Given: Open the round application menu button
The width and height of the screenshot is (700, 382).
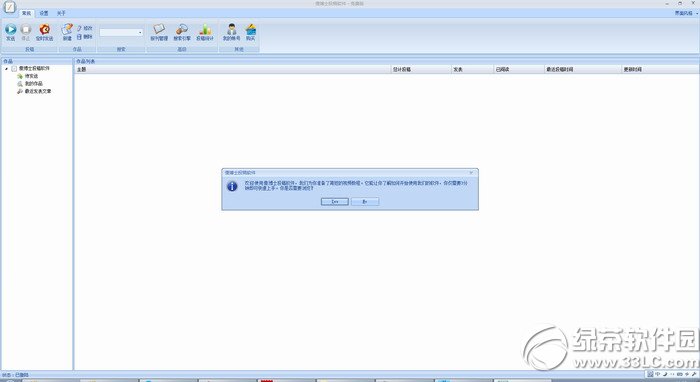Looking at the screenshot, I should click(x=9, y=7).
